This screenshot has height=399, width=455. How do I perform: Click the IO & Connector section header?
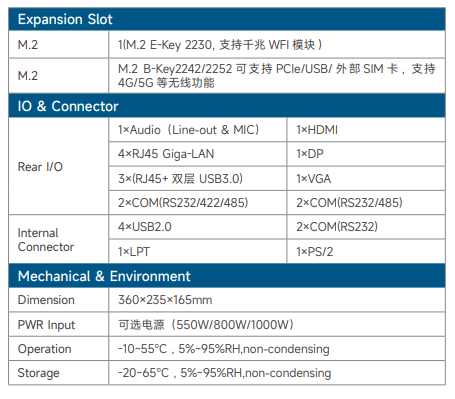click(227, 106)
